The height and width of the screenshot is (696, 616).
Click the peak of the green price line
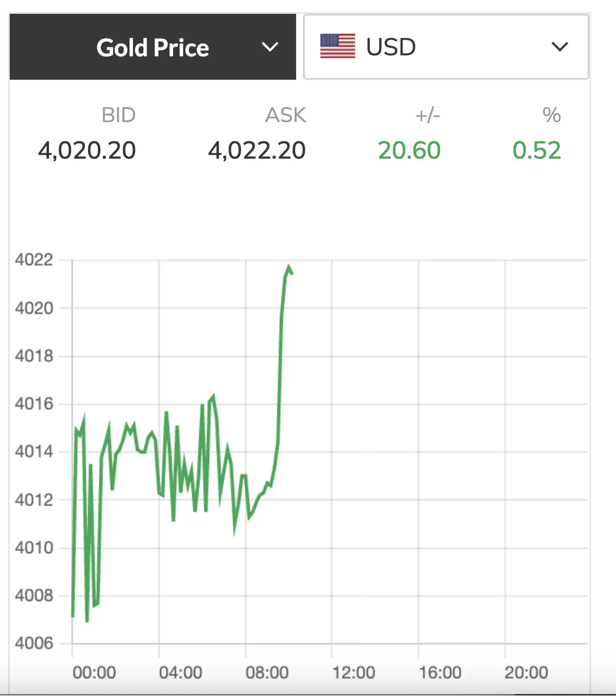pyautogui.click(x=289, y=267)
